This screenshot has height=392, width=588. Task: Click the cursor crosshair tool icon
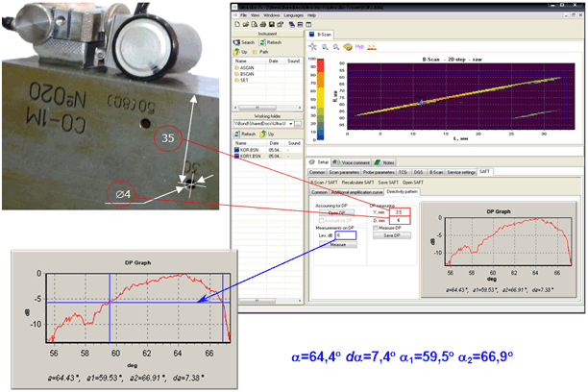(x=312, y=45)
